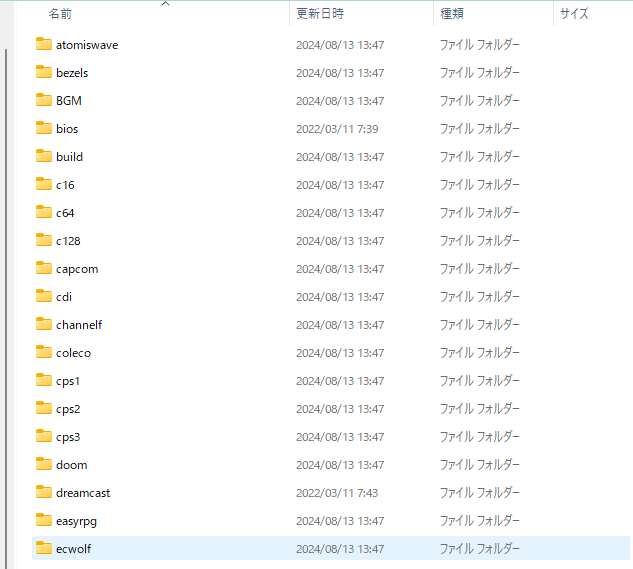The image size is (633, 569).
Task: Click the channelf folder icon
Action: [x=44, y=324]
